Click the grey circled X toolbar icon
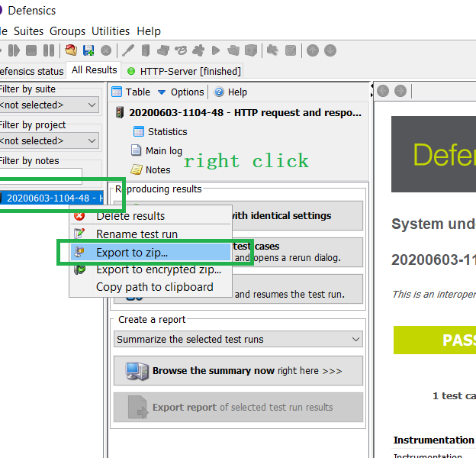The width and height of the screenshot is (476, 458). tap(106, 50)
